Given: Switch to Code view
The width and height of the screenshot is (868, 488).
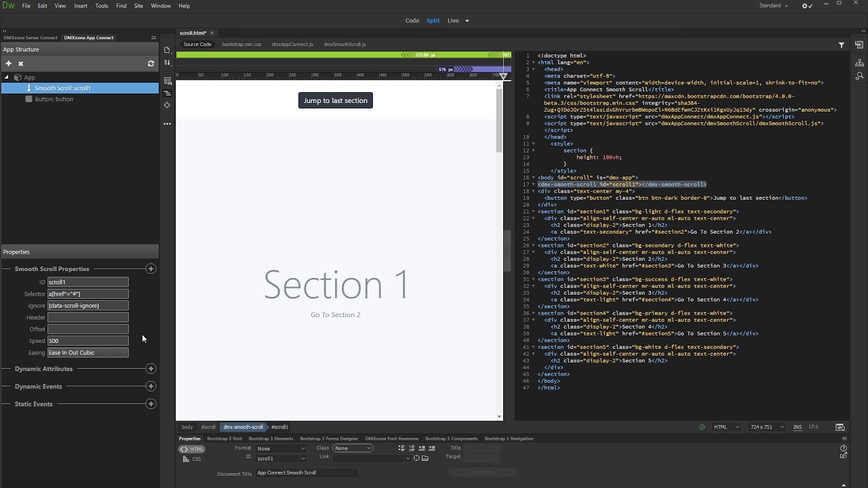Looking at the screenshot, I should click(412, 20).
